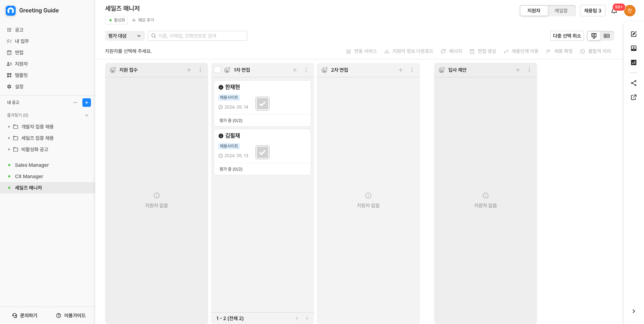Open 지원 접수 column options menu

point(200,70)
